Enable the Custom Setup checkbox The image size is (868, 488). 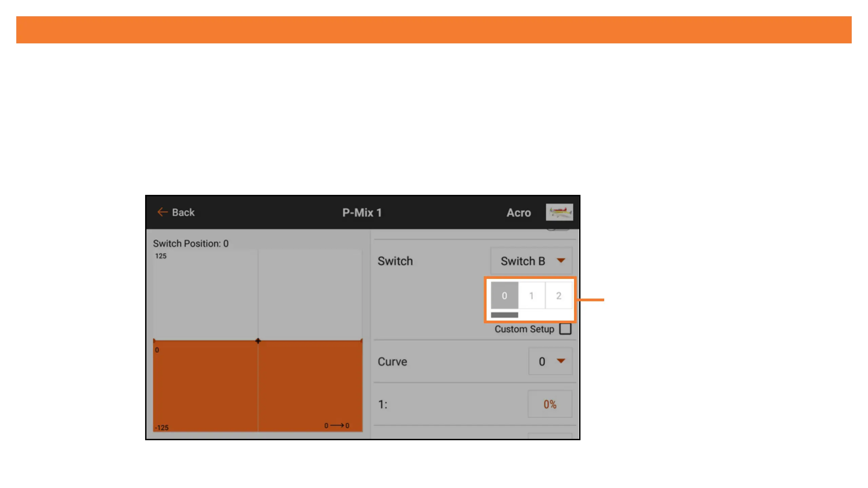[x=565, y=329]
